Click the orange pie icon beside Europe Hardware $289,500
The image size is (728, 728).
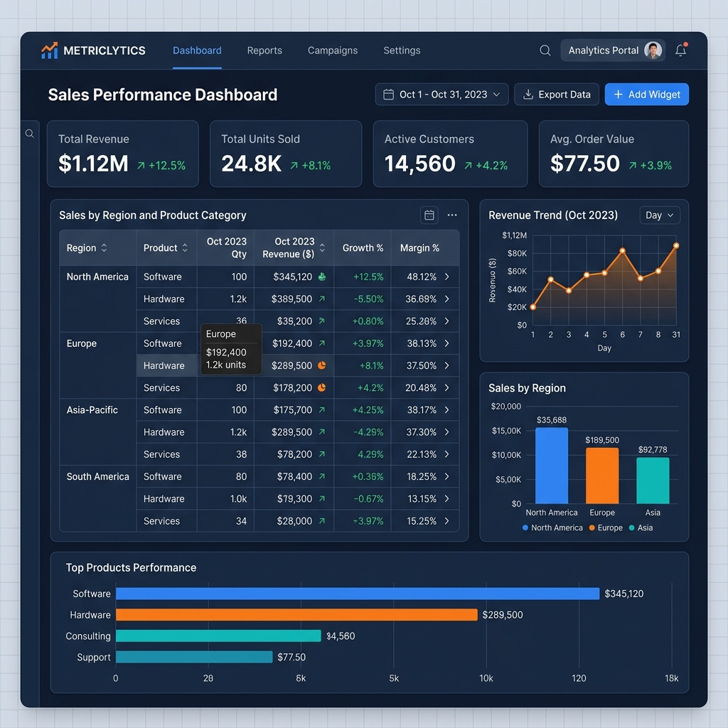click(x=321, y=365)
